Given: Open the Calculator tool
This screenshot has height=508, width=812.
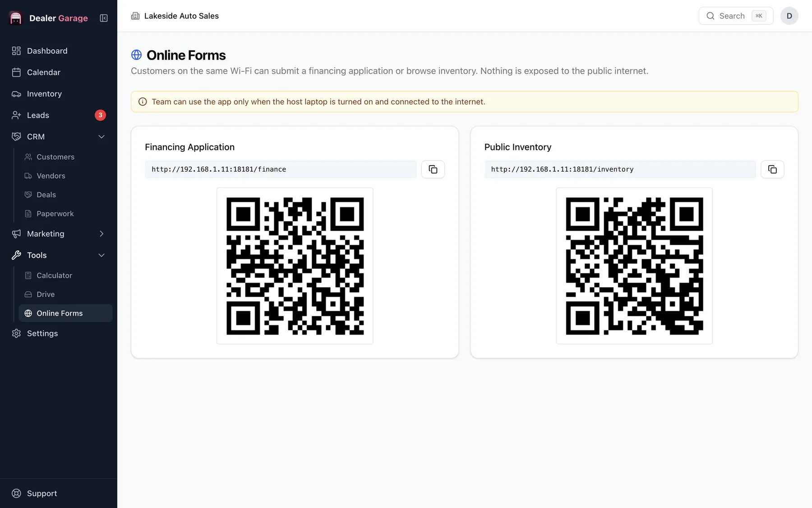Looking at the screenshot, I should tap(65, 275).
